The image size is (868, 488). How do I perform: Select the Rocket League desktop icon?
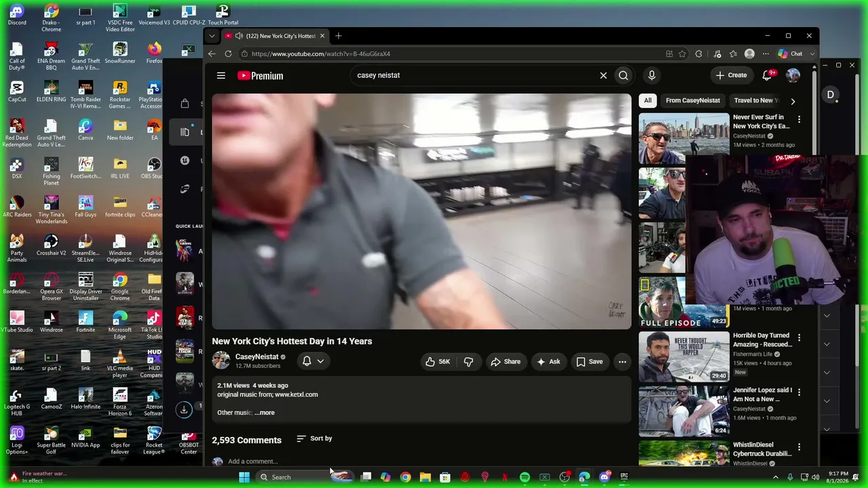point(154,440)
